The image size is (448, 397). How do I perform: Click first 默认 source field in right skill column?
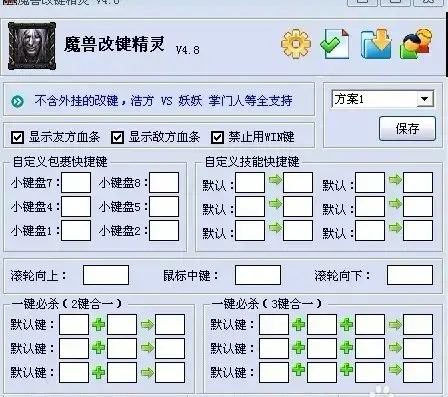370,182
